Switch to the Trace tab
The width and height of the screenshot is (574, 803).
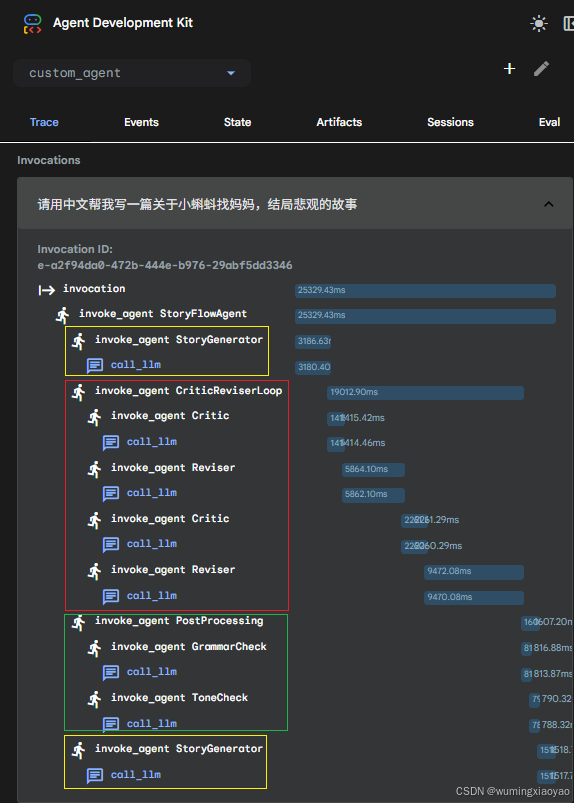coord(44,122)
